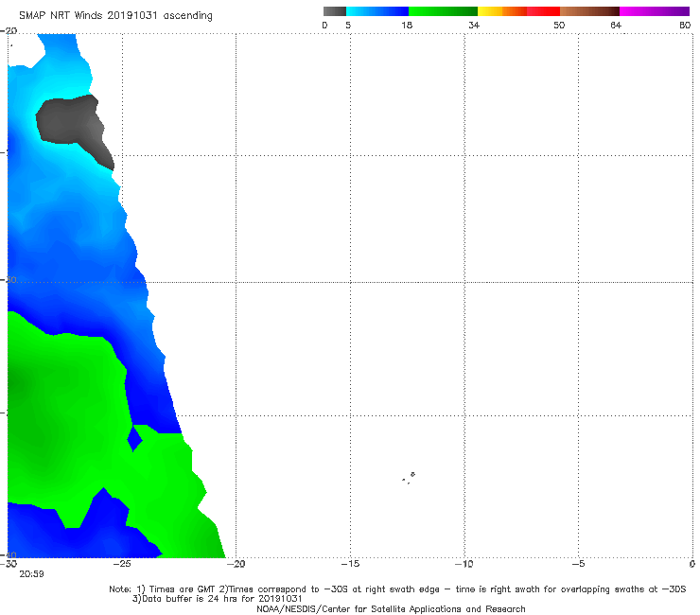The height and width of the screenshot is (615, 700).
Task: Select the yellow-to-red 34-50 color bar segment
Action: click(518, 11)
